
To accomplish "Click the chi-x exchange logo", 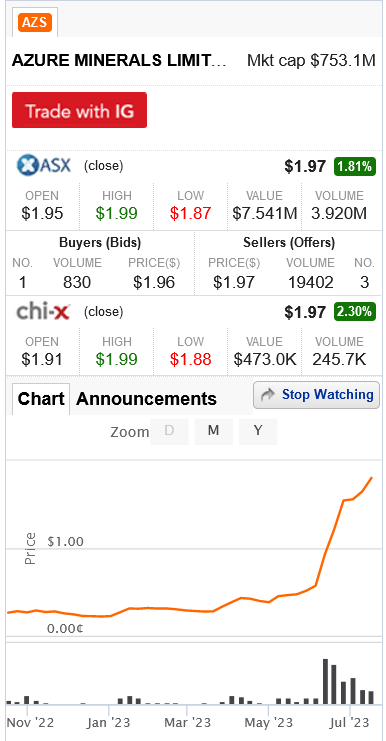I will click(43, 311).
